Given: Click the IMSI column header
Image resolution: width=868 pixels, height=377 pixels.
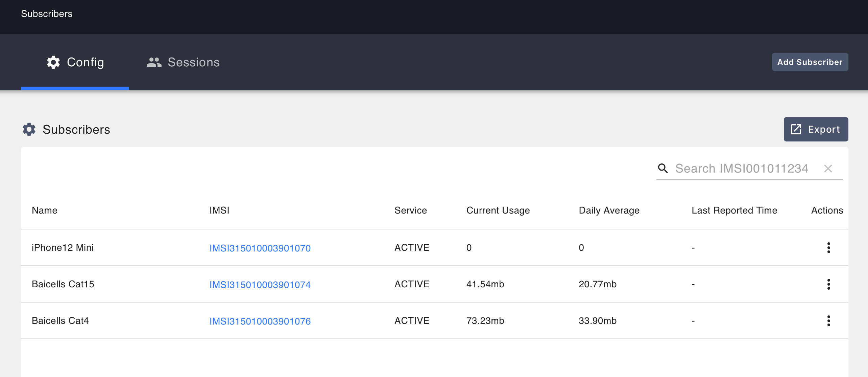Looking at the screenshot, I should pos(219,210).
